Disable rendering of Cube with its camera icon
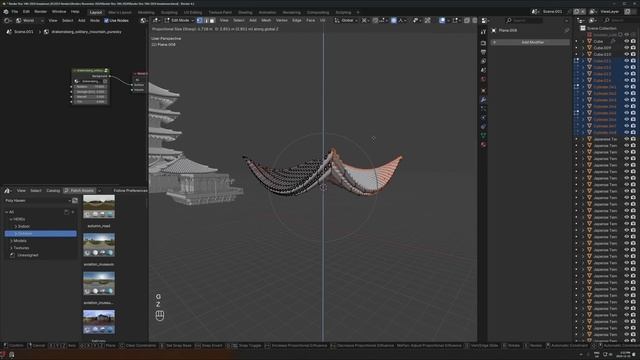The width and height of the screenshot is (640, 360). 633,41
